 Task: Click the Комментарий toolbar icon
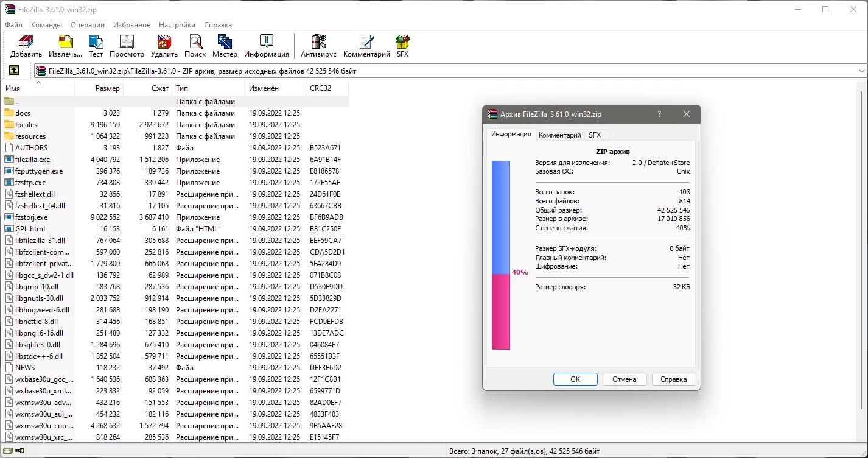pos(366,41)
